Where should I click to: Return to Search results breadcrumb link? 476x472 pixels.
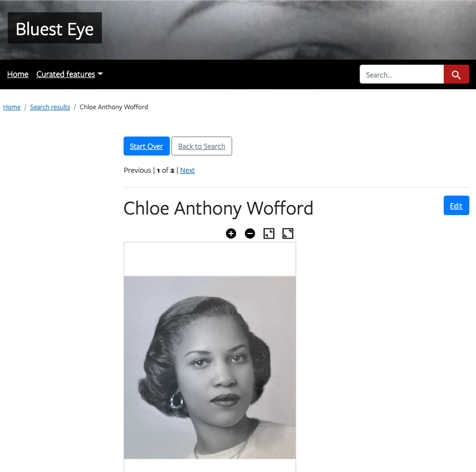(x=50, y=107)
